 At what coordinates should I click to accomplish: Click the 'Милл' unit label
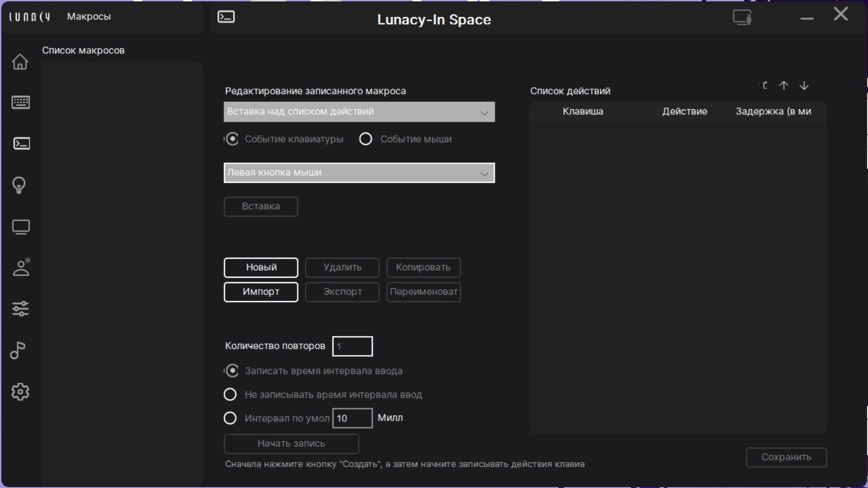(x=390, y=418)
